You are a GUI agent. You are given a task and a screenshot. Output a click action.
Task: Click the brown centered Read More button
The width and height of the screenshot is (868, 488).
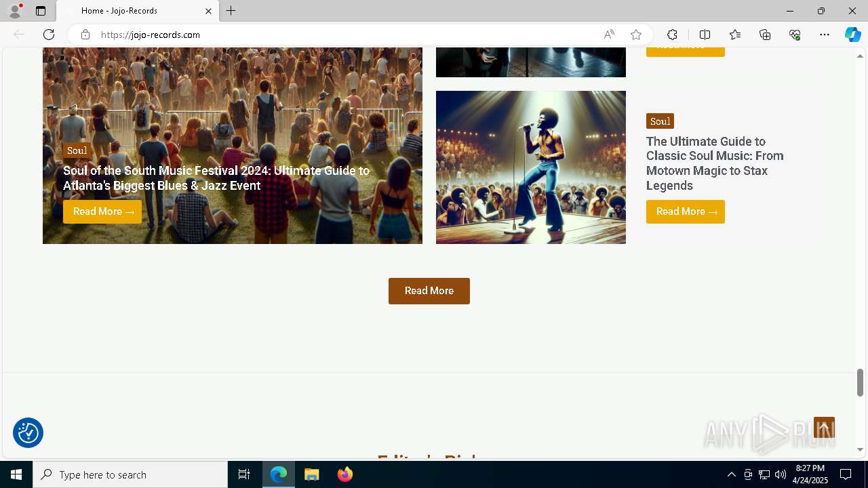click(429, 291)
